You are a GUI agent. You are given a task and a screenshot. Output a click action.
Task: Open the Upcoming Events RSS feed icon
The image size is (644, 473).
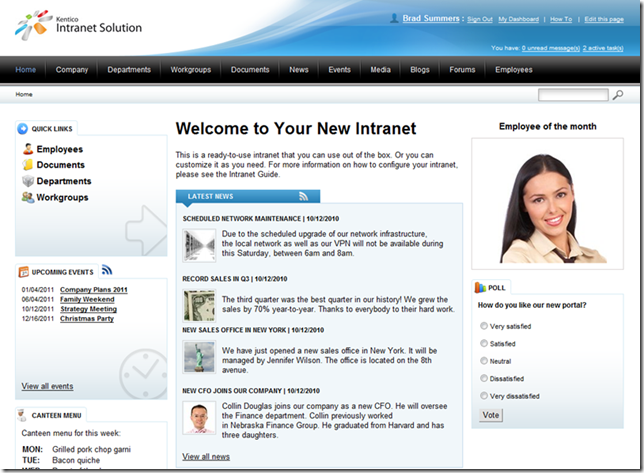[x=107, y=270]
